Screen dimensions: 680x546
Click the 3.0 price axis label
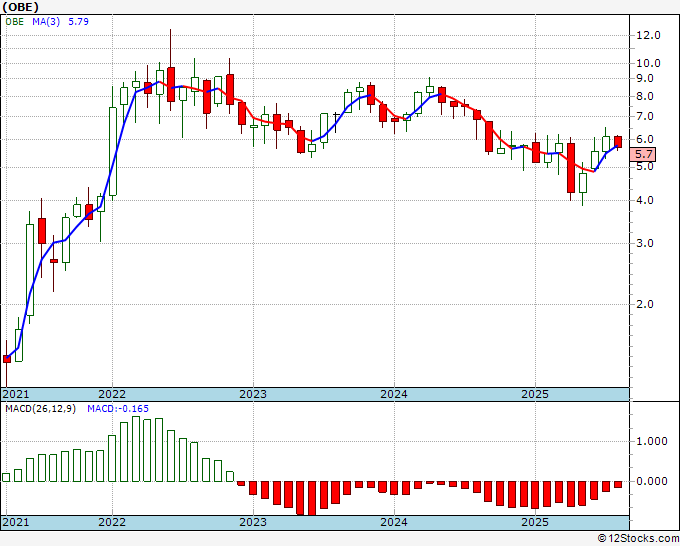click(x=645, y=243)
